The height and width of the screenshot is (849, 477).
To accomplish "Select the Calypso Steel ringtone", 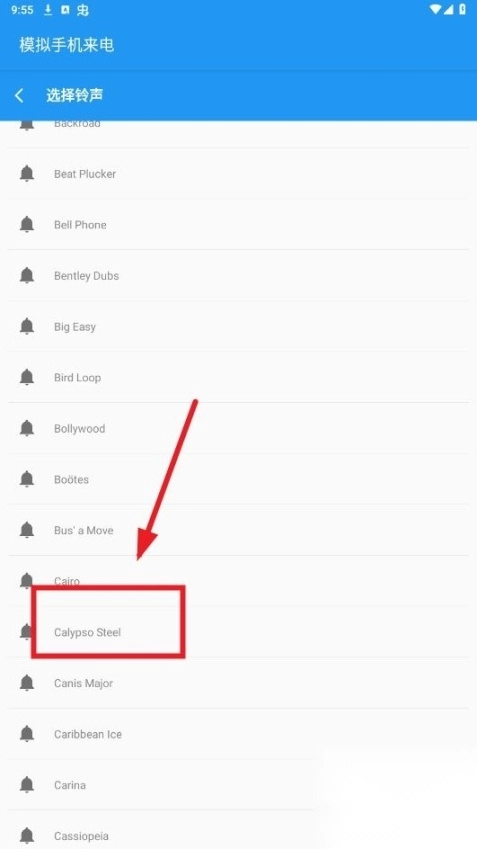I will point(238,632).
